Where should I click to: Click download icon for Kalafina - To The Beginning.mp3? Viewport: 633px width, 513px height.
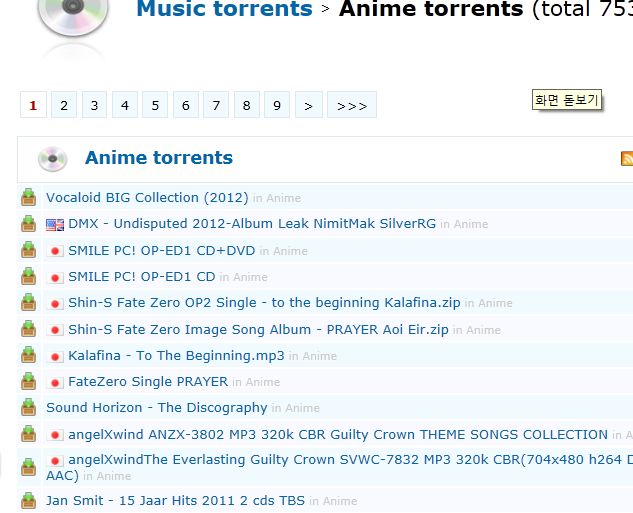(28, 355)
